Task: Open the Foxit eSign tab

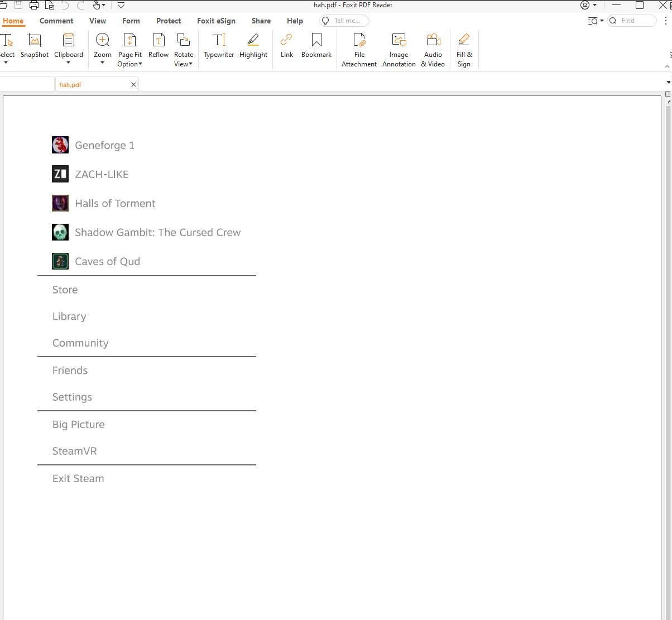Action: [x=216, y=21]
